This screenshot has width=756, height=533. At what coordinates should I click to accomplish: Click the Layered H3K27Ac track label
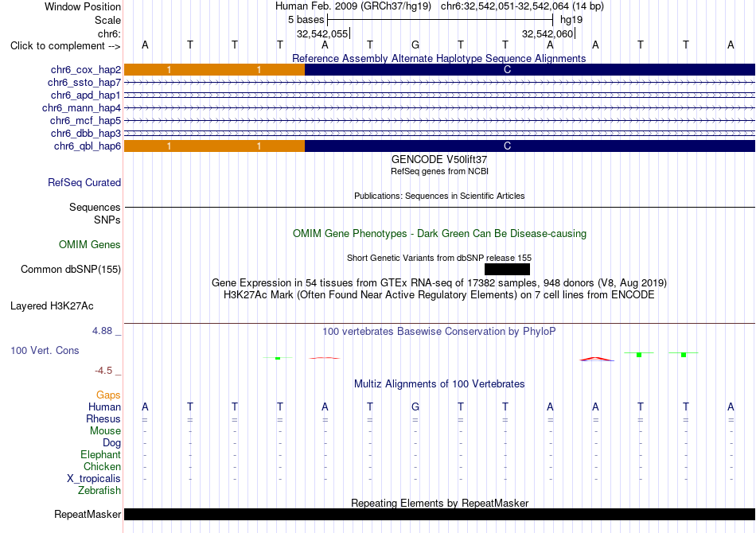click(52, 306)
